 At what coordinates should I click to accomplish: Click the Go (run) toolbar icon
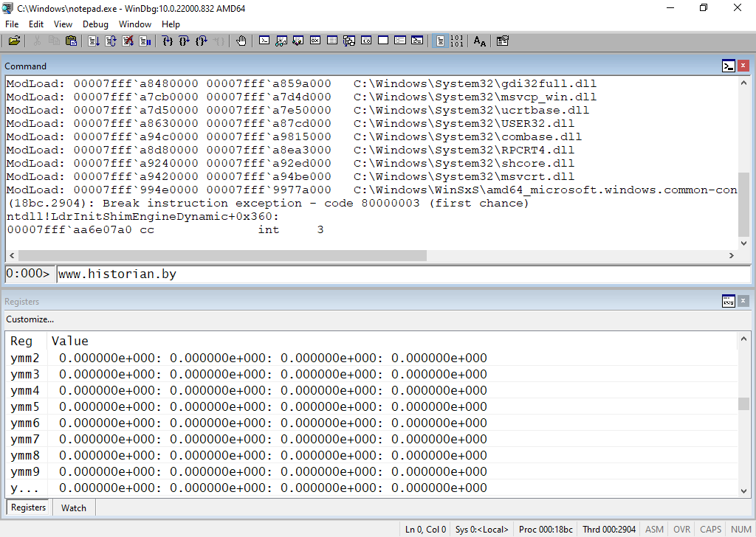[94, 41]
